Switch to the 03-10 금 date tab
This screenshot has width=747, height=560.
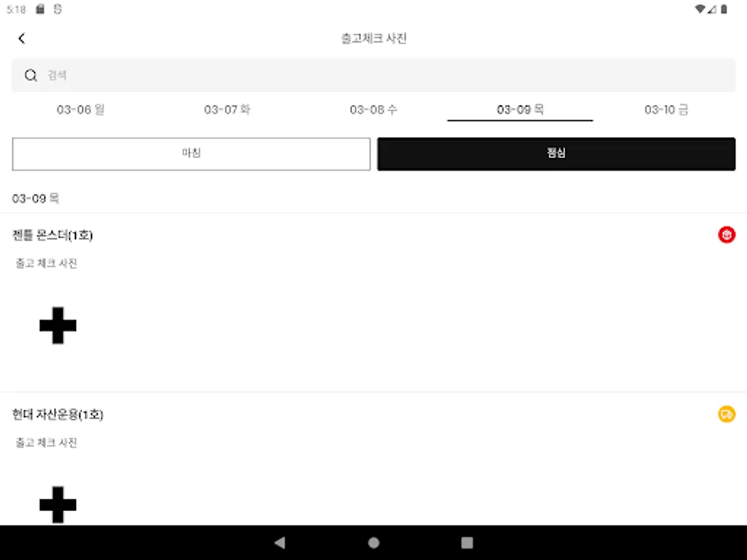click(666, 110)
